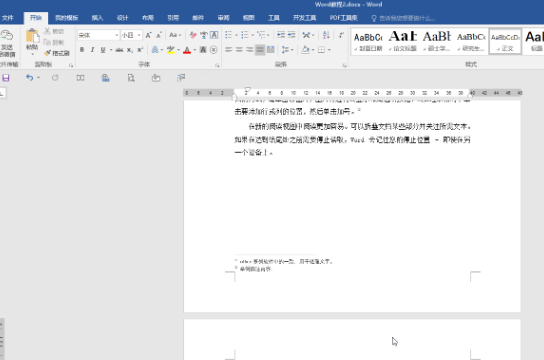544x360 pixels.
Task: Open the Paragraph dialog launcher
Action: 345,65
